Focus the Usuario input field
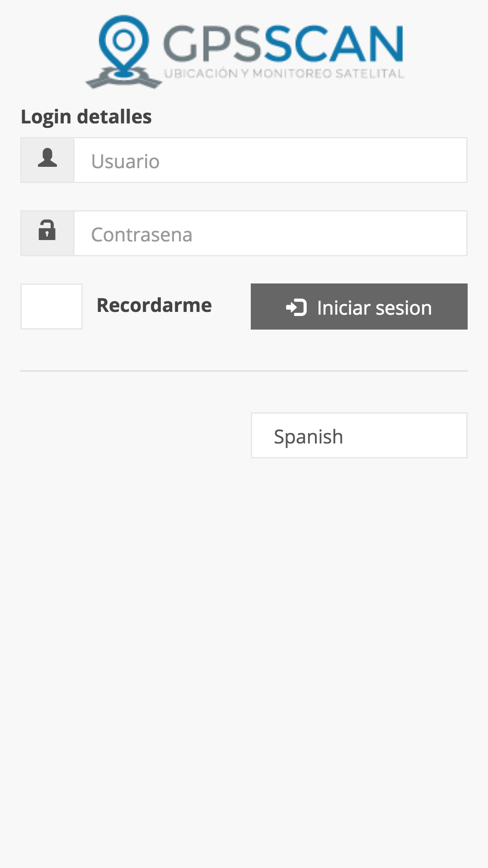Image resolution: width=488 pixels, height=868 pixels. 270,160
